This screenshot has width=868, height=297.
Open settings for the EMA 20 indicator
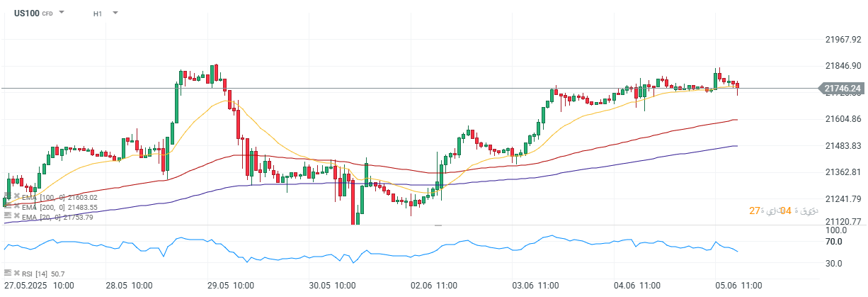click(7, 216)
